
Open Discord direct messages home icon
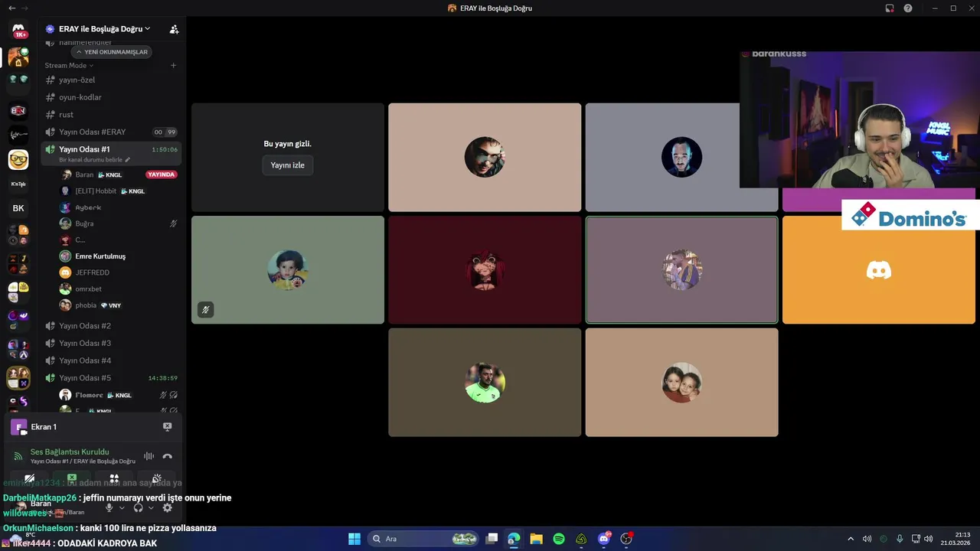[18, 31]
